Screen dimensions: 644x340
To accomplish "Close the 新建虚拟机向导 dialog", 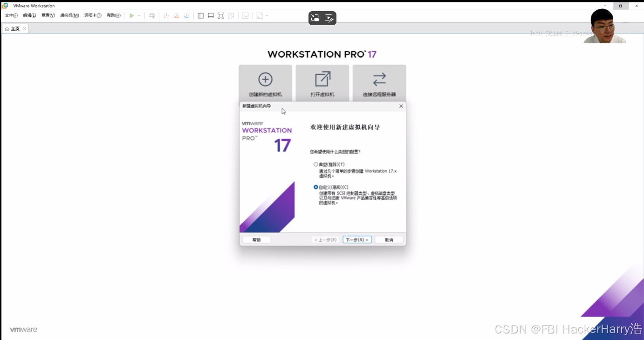I will [x=401, y=106].
